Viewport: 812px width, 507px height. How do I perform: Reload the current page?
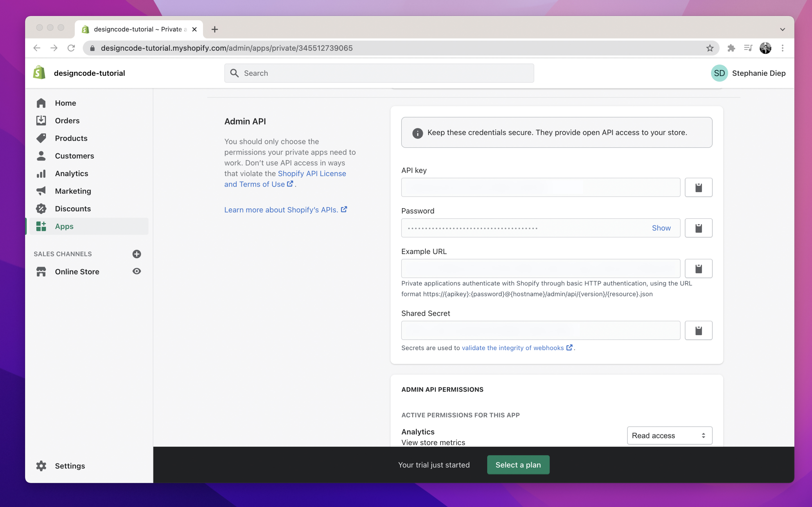[71, 48]
